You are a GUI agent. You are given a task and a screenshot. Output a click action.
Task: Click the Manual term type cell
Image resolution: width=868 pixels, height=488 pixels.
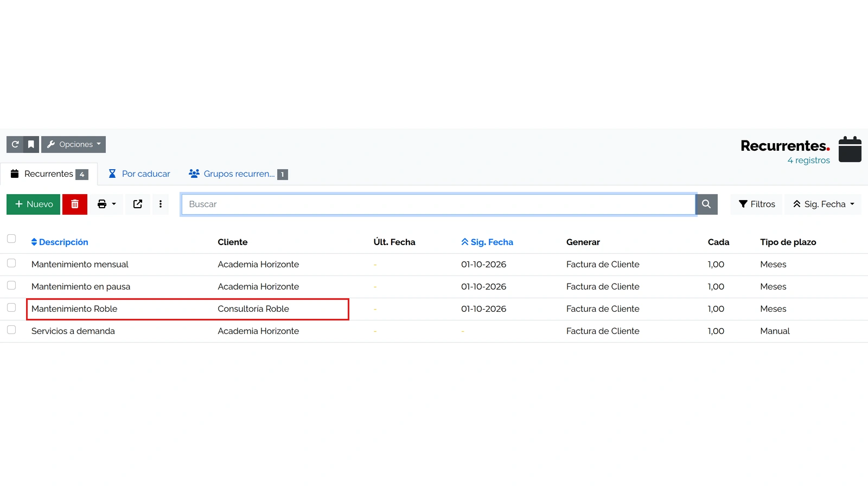click(x=775, y=331)
